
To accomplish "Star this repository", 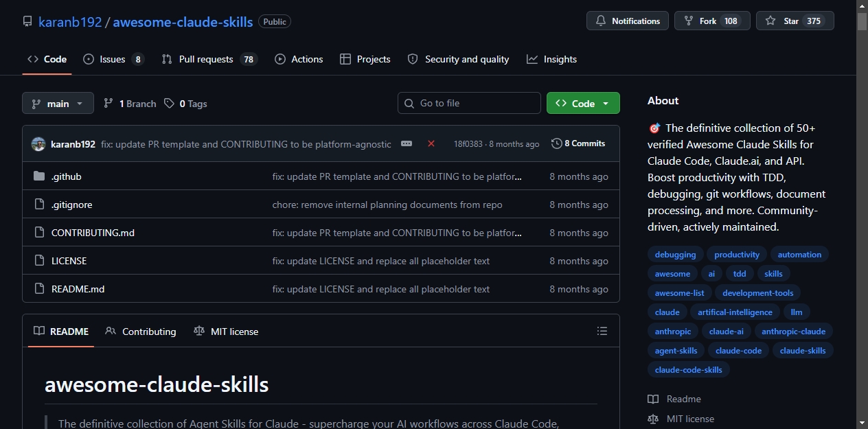I will [x=795, y=21].
